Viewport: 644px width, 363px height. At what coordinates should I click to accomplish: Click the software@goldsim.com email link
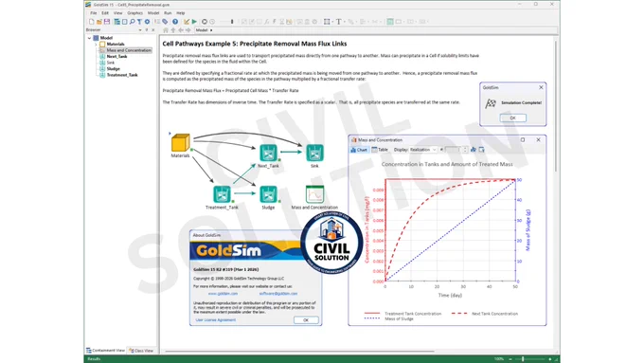278,294
